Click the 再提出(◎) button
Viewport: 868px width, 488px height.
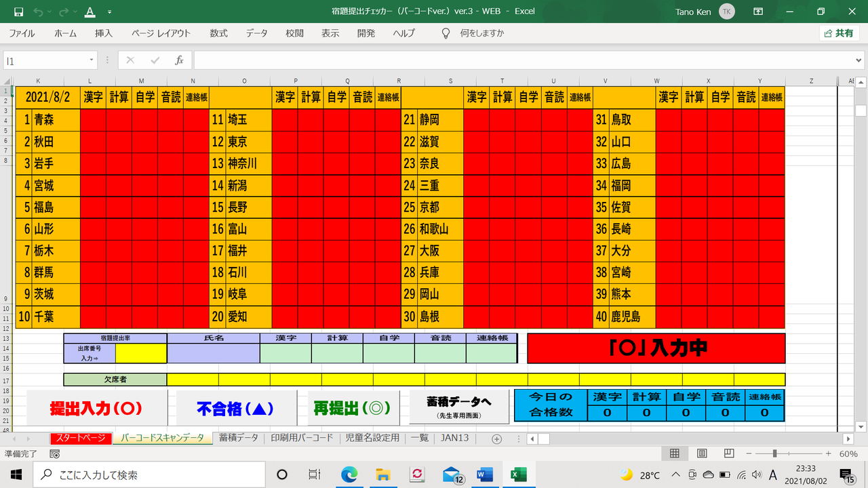tap(353, 409)
